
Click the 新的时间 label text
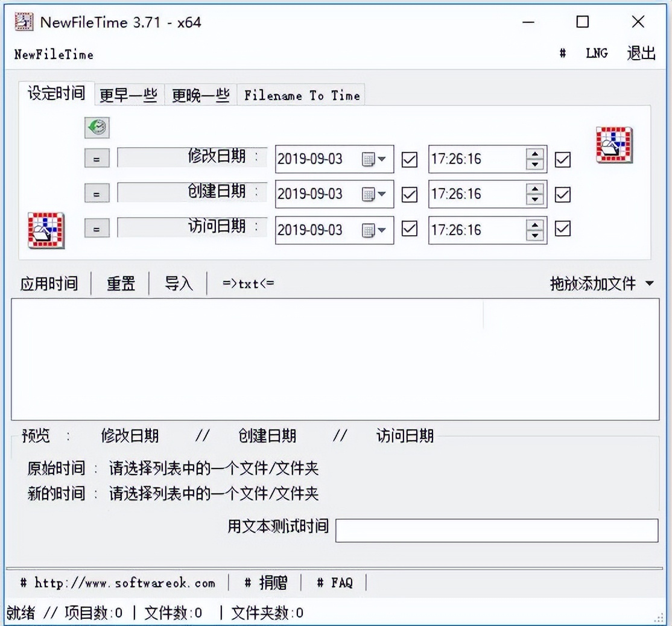click(x=56, y=493)
